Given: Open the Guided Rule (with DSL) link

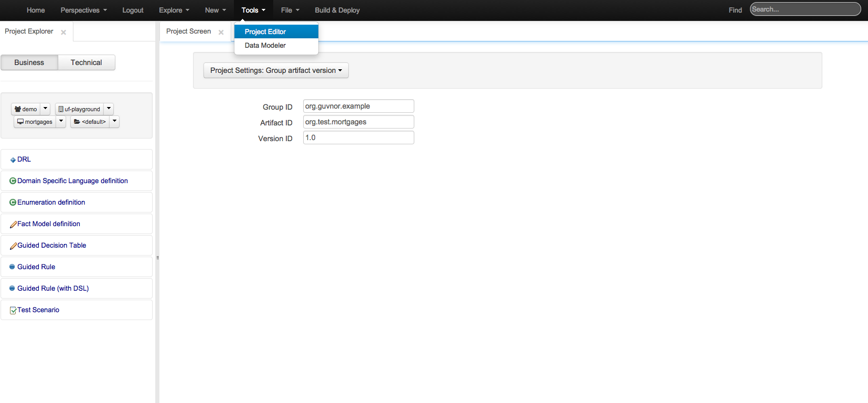Looking at the screenshot, I should 53,289.
